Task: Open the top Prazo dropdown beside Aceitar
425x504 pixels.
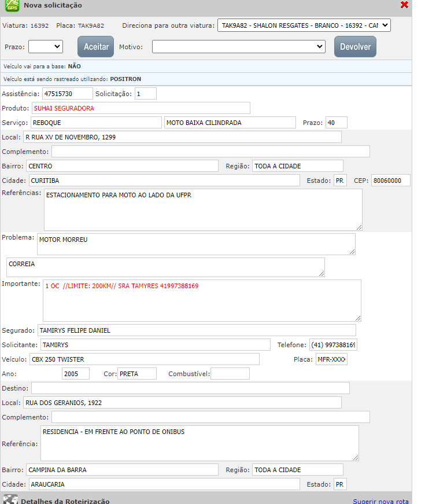Action: pyautogui.click(x=46, y=47)
